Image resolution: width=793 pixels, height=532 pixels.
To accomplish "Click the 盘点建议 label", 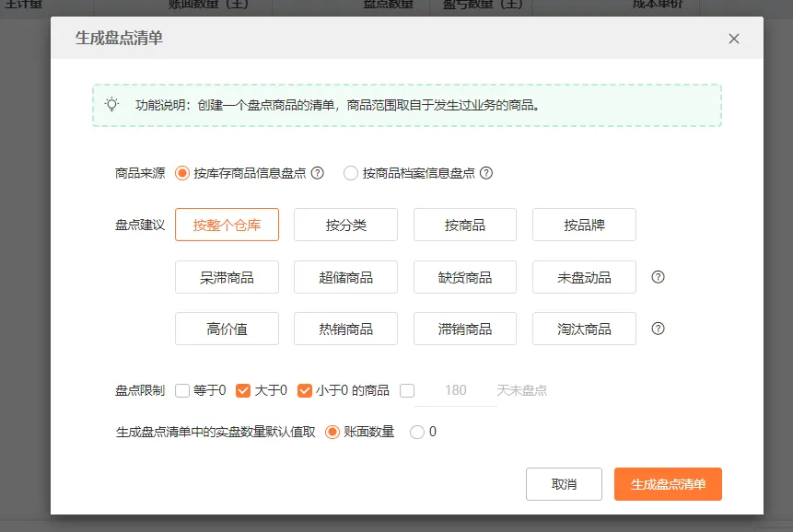I will (140, 225).
